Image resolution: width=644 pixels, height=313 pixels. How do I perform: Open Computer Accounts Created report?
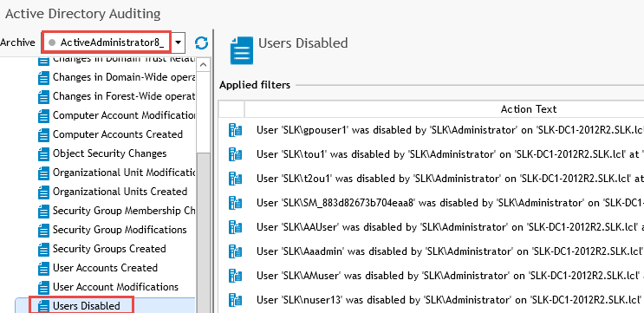point(118,134)
